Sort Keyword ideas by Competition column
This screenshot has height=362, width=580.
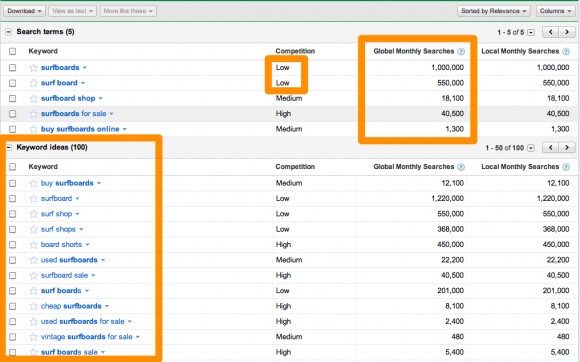click(x=295, y=166)
